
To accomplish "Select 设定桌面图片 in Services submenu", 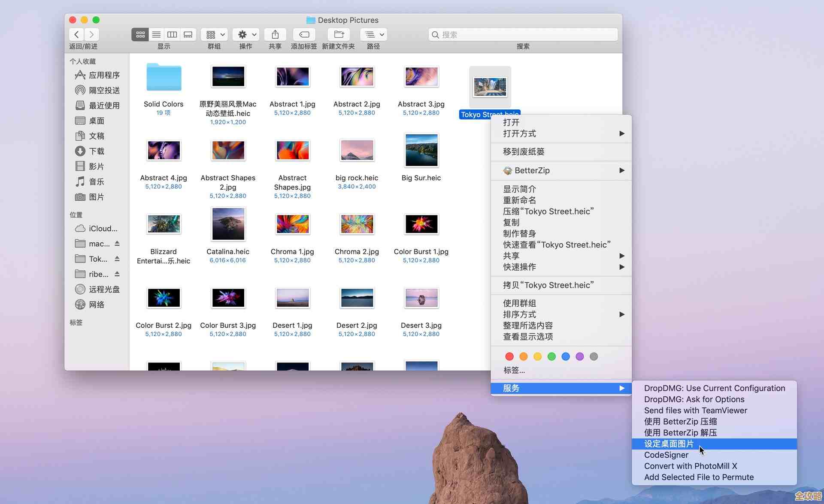I will pos(669,444).
